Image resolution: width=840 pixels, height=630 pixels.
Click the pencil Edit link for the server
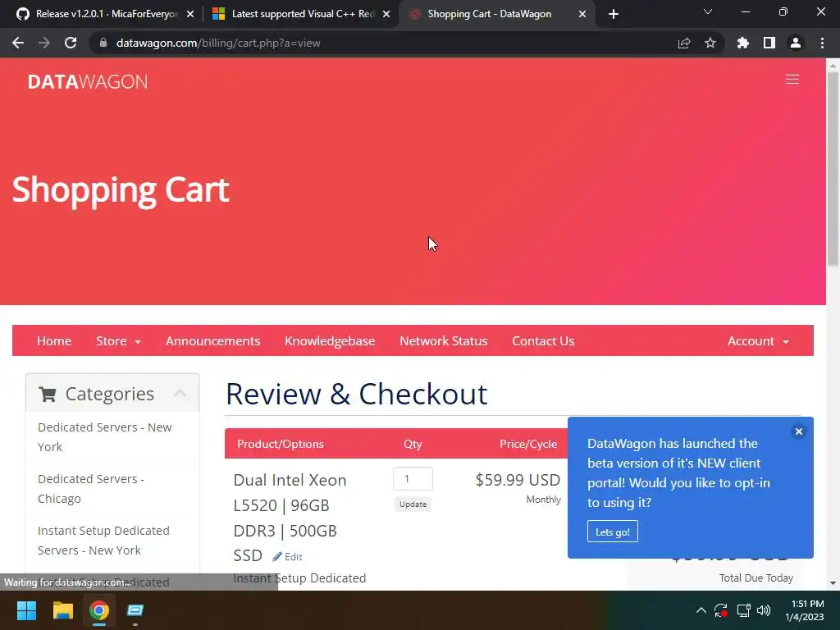(288, 557)
